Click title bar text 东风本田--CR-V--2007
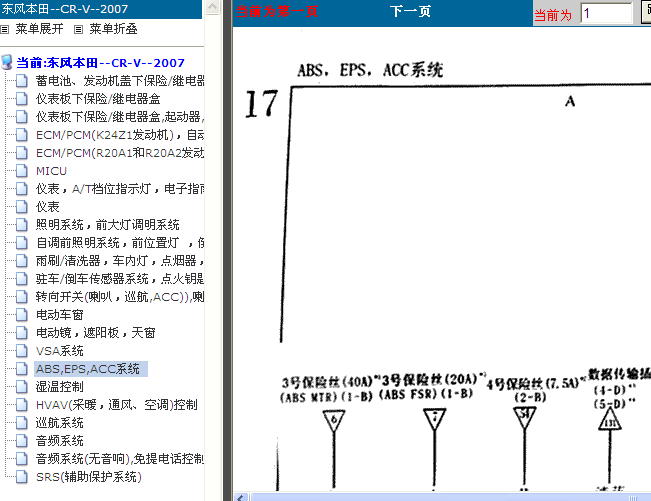 tap(65, 9)
